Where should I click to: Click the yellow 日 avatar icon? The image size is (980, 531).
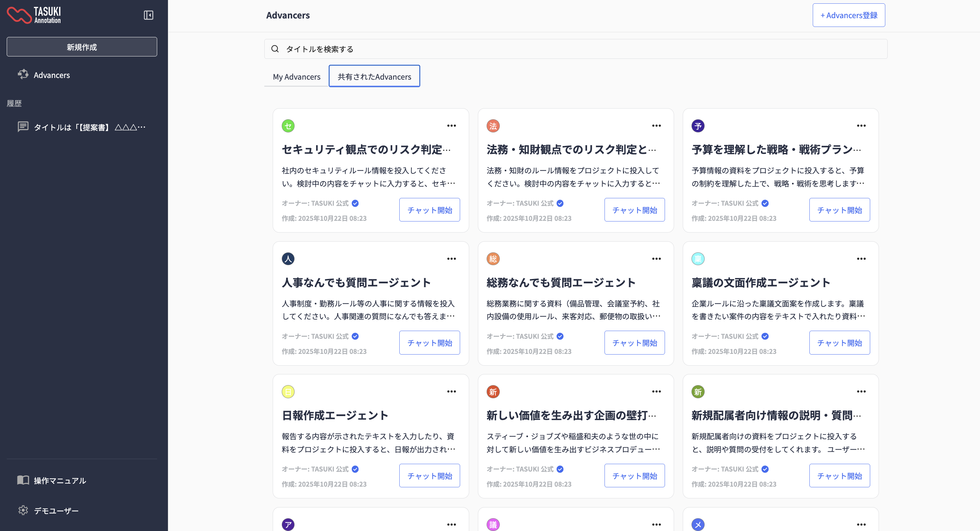(x=288, y=392)
